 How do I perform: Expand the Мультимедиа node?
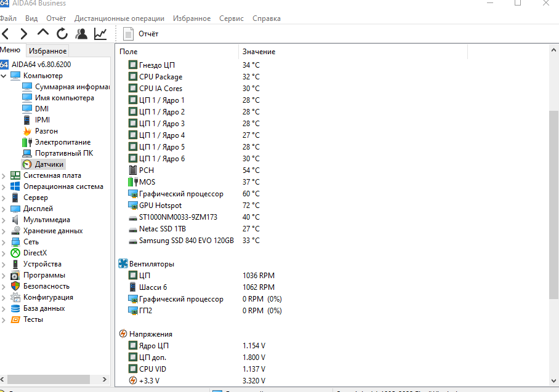pos(4,220)
